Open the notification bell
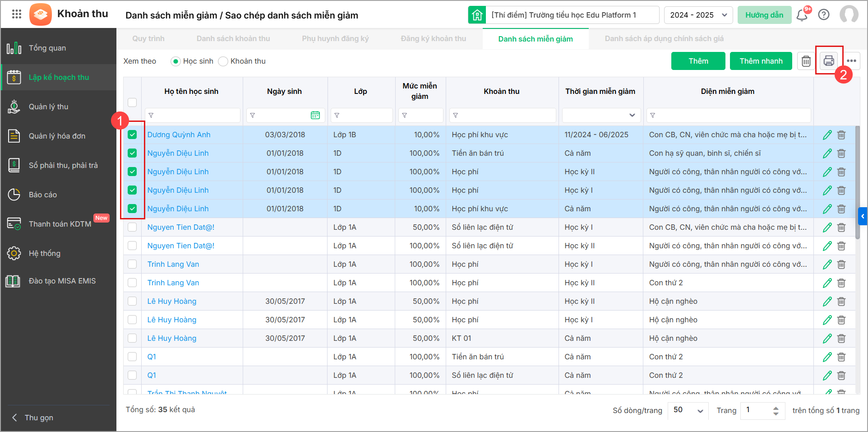Viewport: 868px width, 432px height. coord(802,15)
